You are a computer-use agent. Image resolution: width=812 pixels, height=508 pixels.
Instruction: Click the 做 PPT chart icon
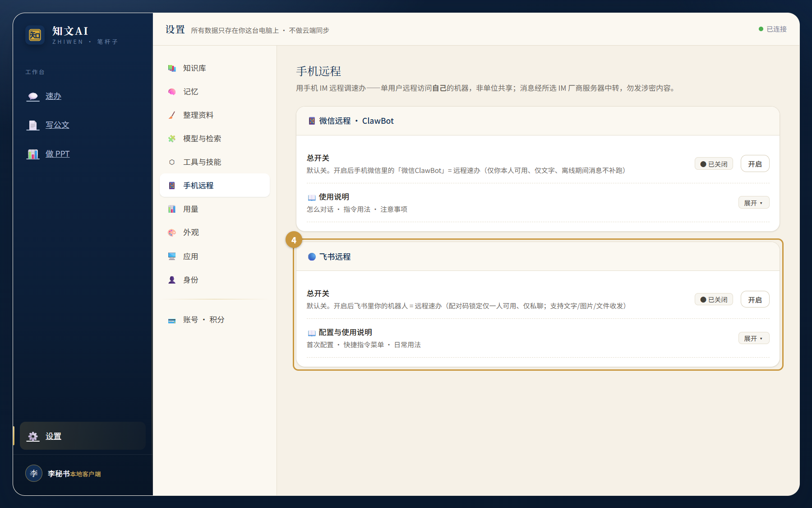[x=33, y=154]
